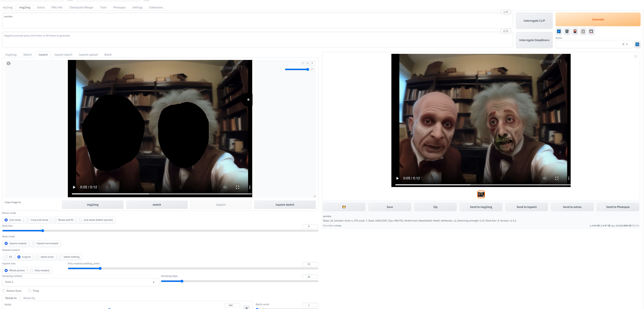Click the blue refresh styles icon
644x309 pixels.
[637, 44]
